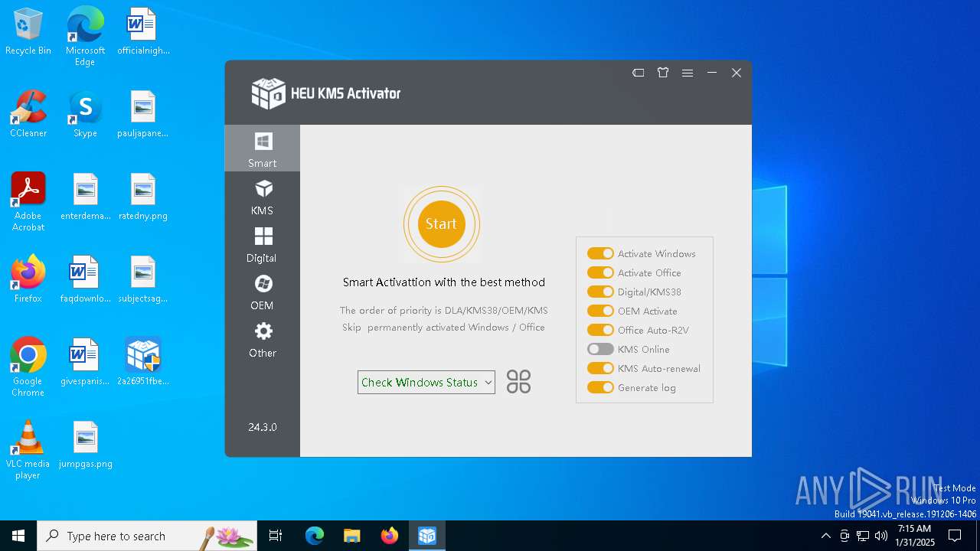Viewport: 980px width, 551px height.
Task: Show hidden system tray icons
Action: click(825, 536)
